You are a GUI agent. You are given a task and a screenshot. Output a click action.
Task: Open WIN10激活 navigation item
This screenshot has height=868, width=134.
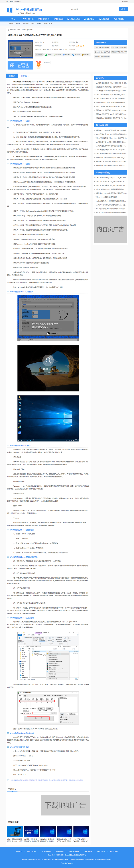(x=89, y=19)
